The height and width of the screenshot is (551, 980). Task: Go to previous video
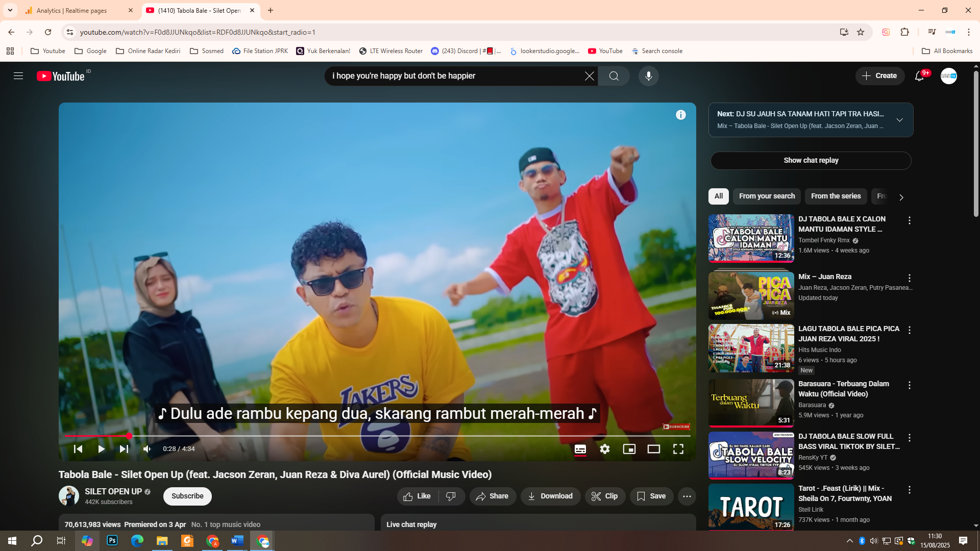pos(78,449)
